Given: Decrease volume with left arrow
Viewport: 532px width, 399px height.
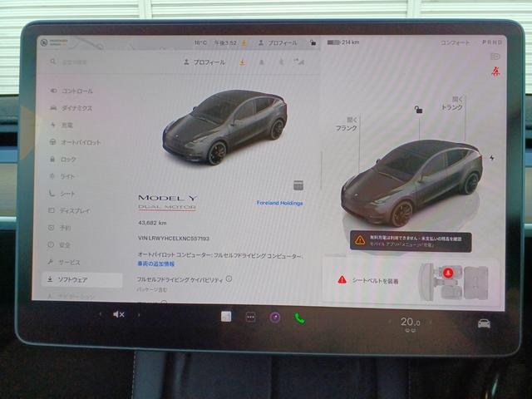Looking at the screenshot, I should coord(100,314).
